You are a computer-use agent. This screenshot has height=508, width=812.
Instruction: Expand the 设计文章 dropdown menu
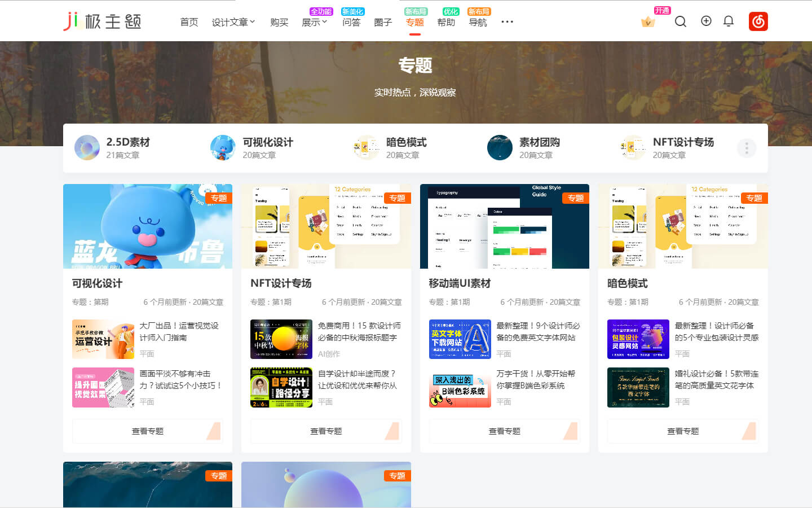point(233,22)
